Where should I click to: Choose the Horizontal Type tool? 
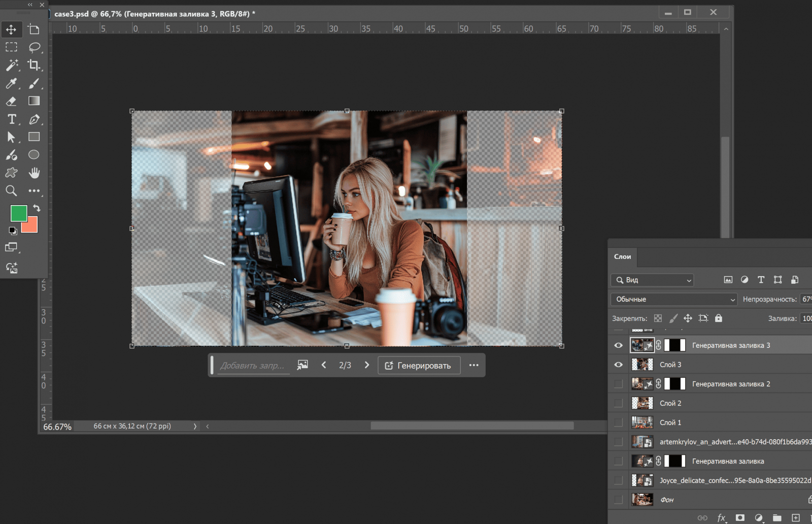(11, 119)
